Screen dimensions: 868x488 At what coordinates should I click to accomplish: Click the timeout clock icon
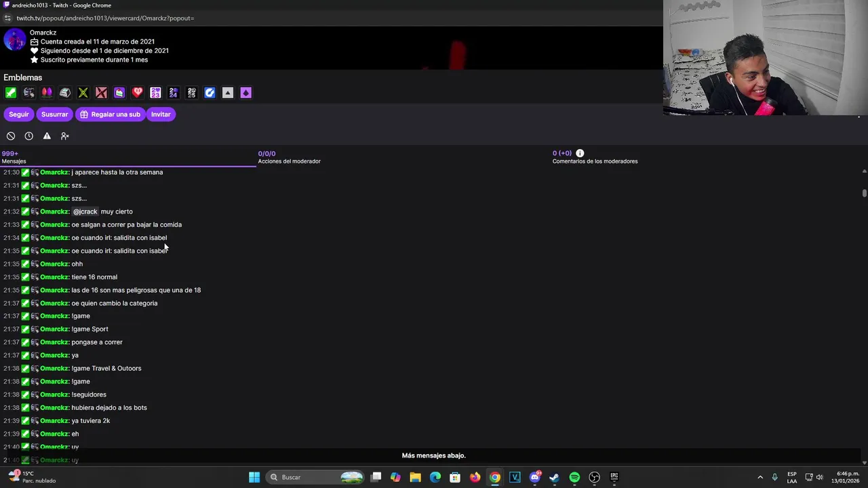click(28, 136)
